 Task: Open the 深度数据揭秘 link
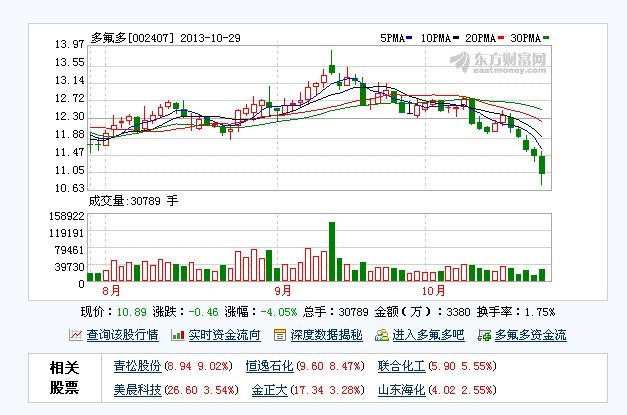click(326, 335)
